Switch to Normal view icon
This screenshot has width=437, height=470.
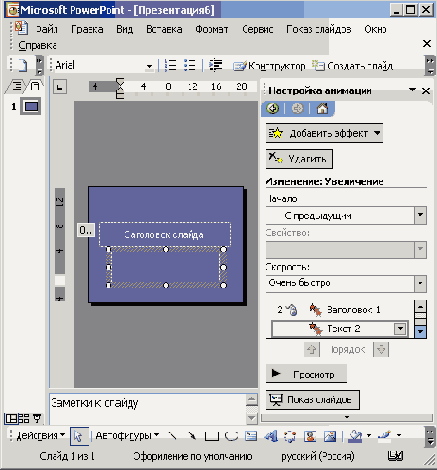click(x=11, y=418)
